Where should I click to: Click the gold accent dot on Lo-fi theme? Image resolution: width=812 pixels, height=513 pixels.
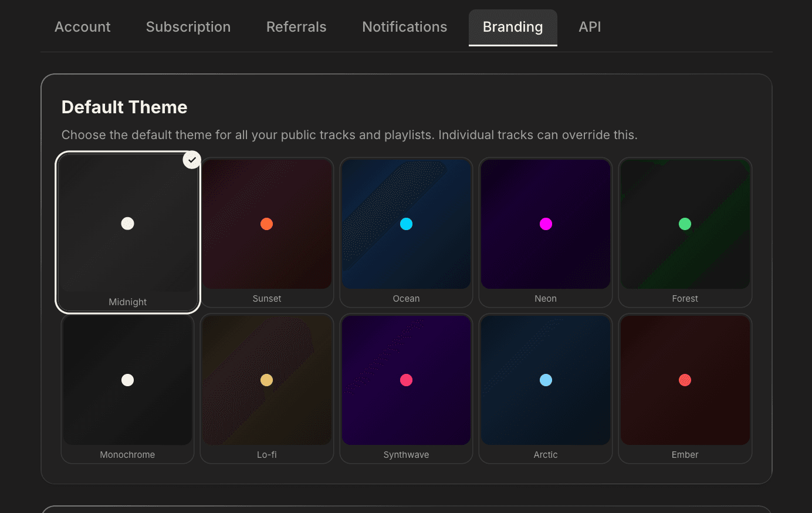point(267,380)
